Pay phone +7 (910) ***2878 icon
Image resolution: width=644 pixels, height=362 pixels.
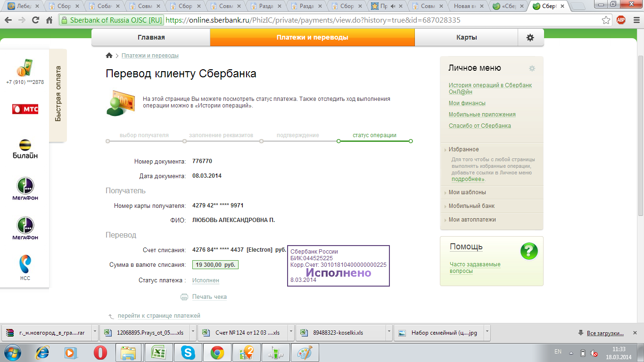point(25,68)
